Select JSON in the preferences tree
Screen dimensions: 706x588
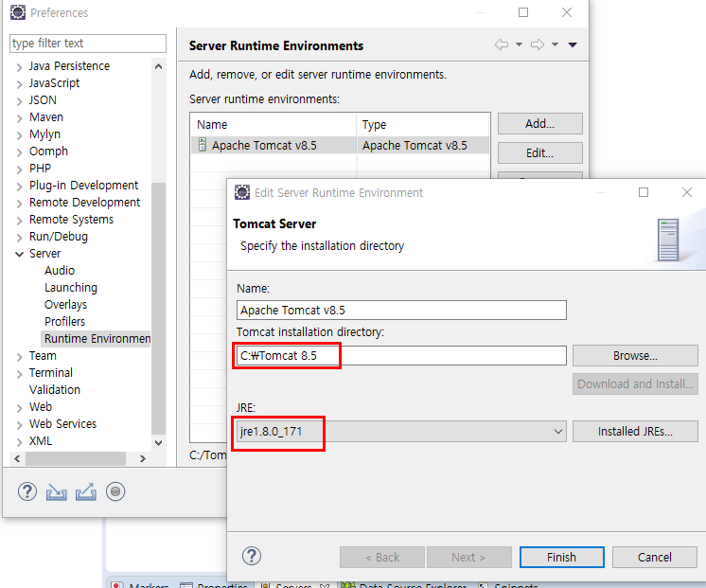tap(43, 100)
